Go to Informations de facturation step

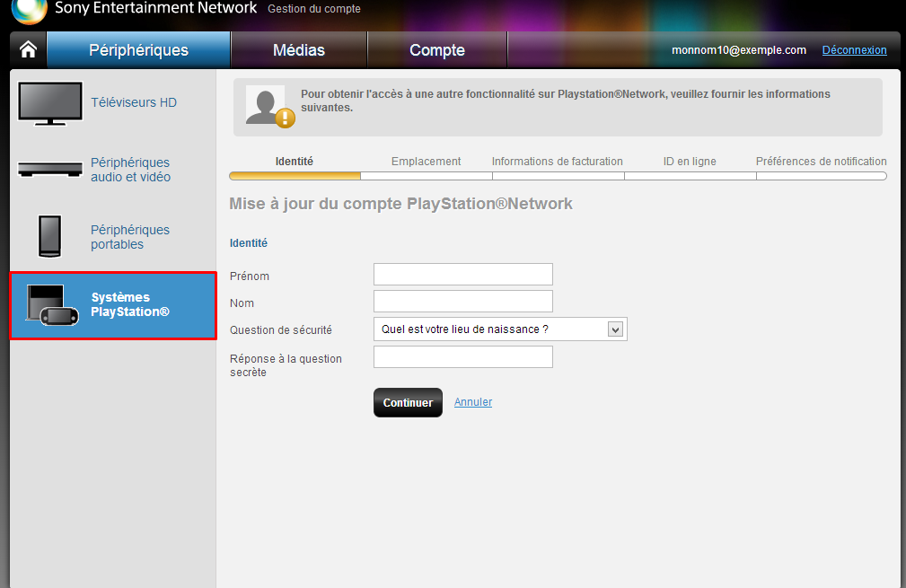tap(557, 162)
